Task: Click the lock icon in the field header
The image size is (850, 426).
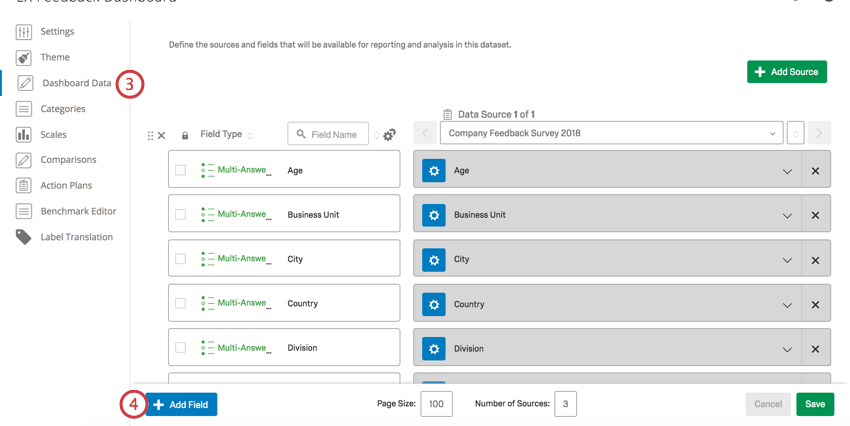Action: pyautogui.click(x=185, y=135)
